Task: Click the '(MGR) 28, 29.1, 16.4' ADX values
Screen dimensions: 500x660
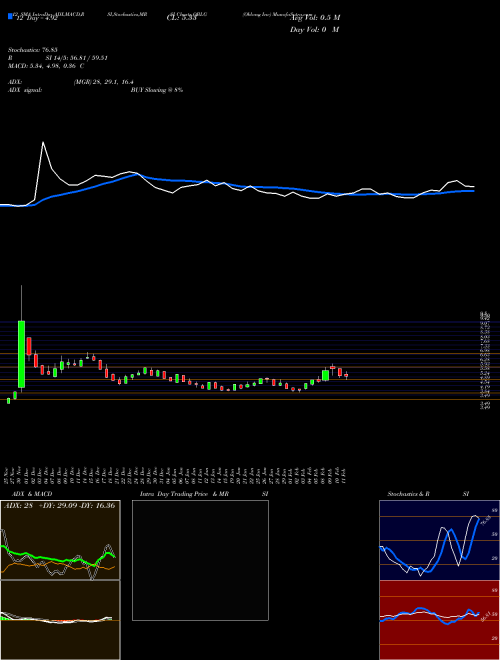Action: pyautogui.click(x=104, y=82)
